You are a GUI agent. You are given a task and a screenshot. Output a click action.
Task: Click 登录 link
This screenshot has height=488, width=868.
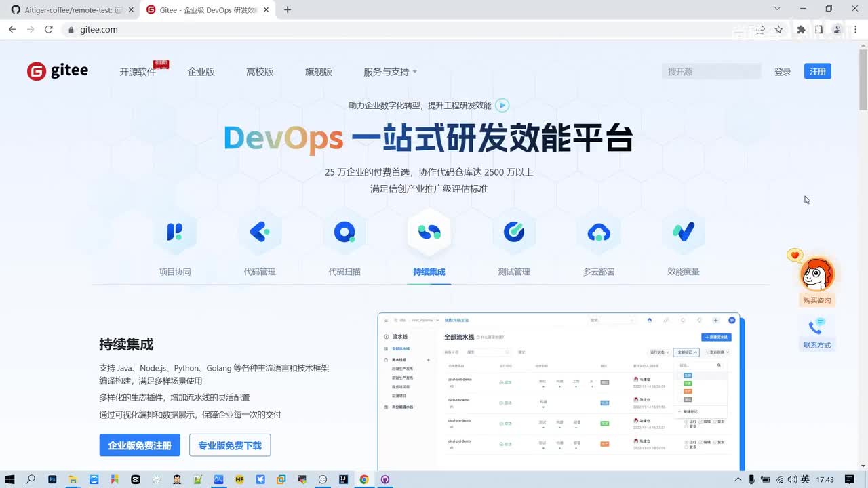pos(783,72)
